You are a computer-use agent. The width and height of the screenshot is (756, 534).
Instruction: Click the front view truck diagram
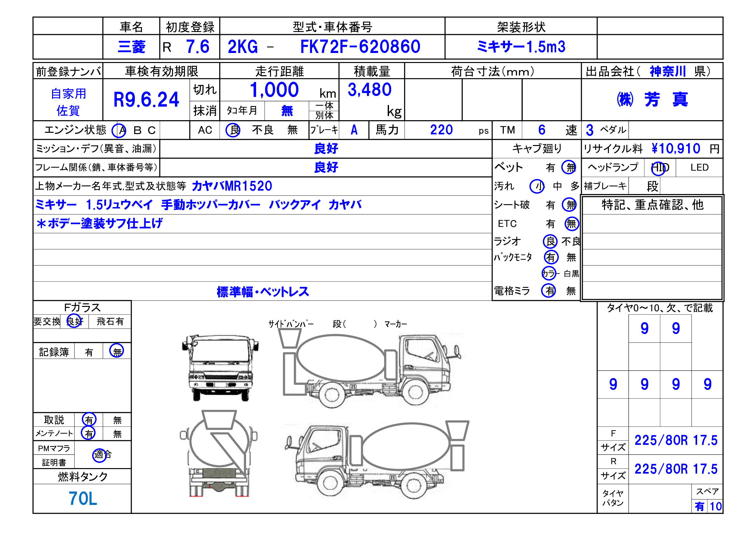click(x=220, y=368)
